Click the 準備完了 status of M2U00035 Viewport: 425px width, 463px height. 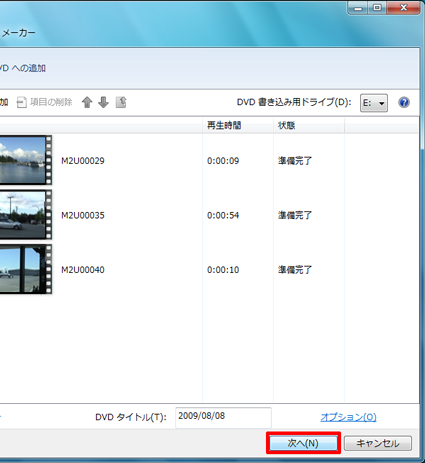coord(295,215)
